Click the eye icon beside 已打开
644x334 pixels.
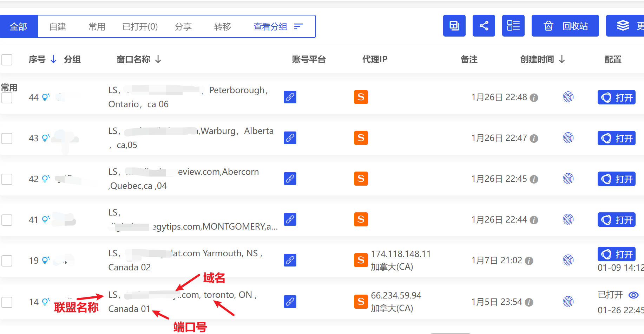click(633, 295)
